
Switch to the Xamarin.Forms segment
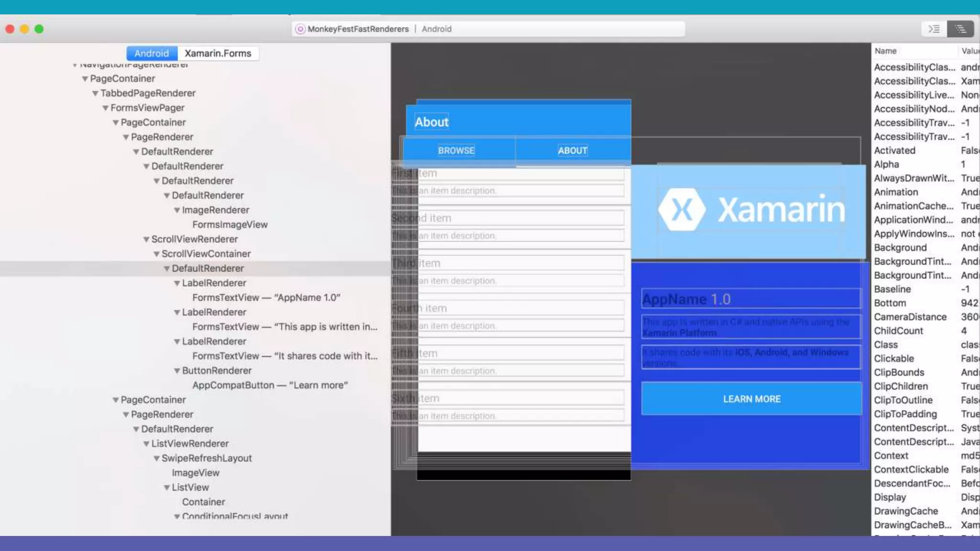(x=218, y=53)
